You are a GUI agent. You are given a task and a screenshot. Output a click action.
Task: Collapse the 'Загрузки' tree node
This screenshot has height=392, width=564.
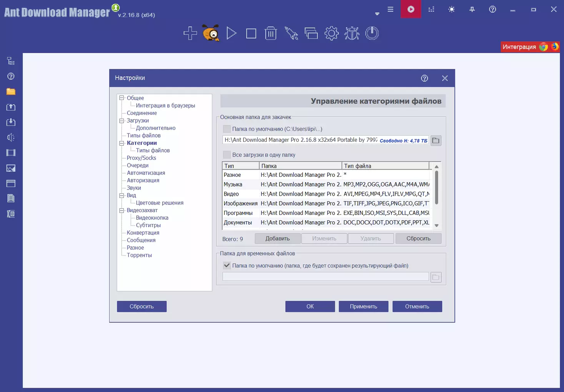pos(122,121)
